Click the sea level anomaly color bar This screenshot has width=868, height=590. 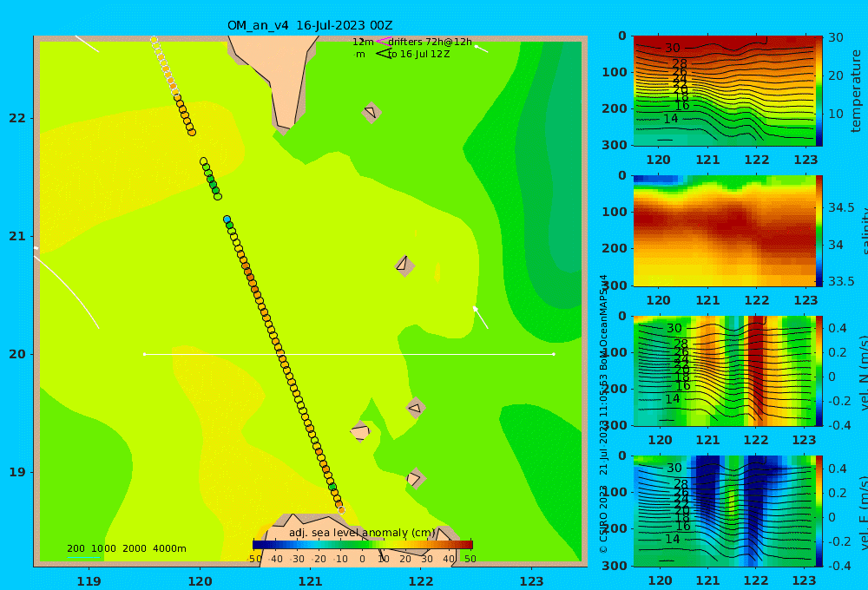point(363,545)
